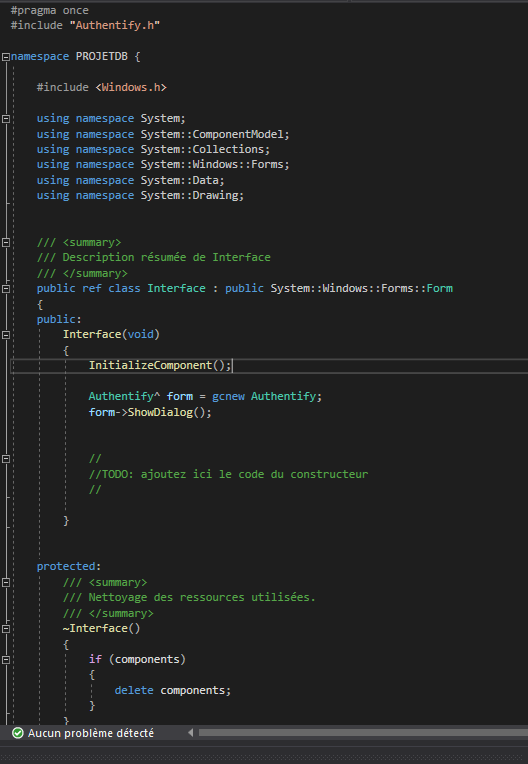Collapse the TODO comment block
528x764 pixels.
[x=6, y=459]
